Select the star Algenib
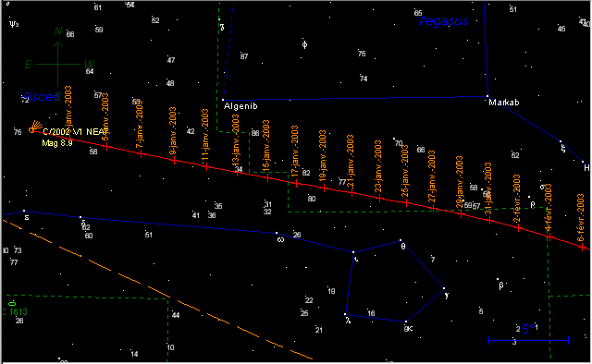592x364 pixels. click(223, 100)
